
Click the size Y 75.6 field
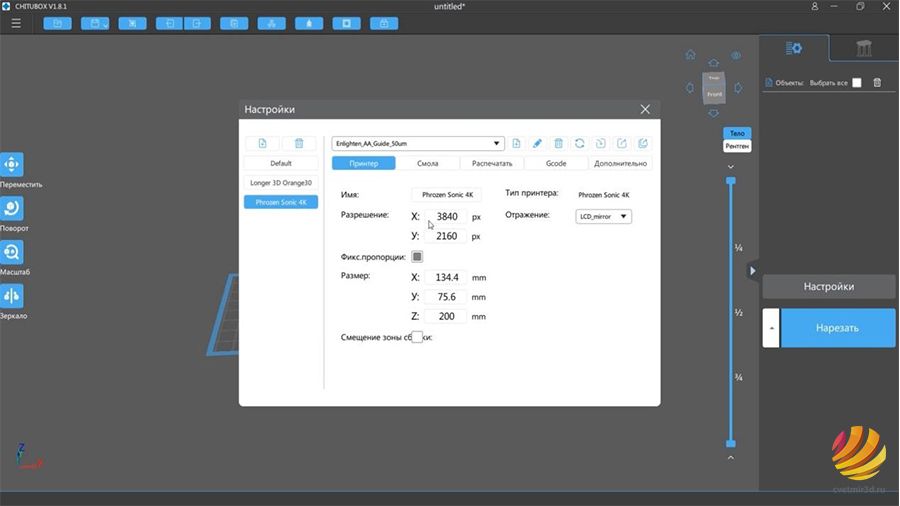(445, 297)
